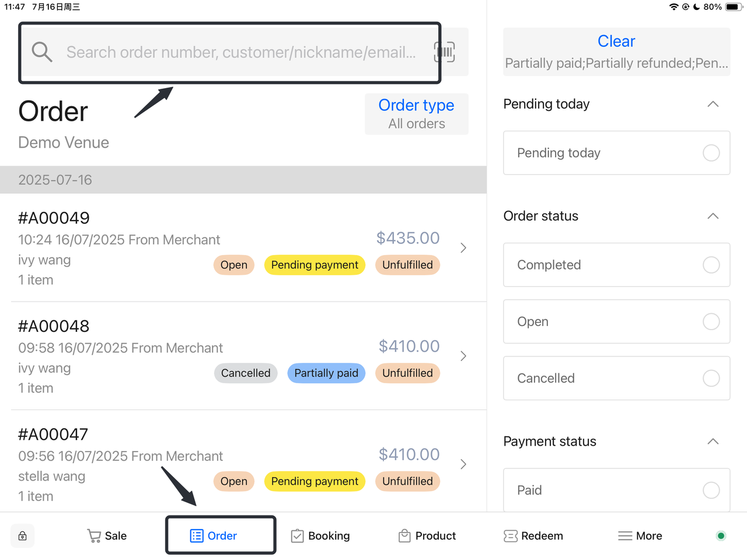This screenshot has height=560, width=747.
Task: Open the Product bag tab
Action: tap(427, 536)
